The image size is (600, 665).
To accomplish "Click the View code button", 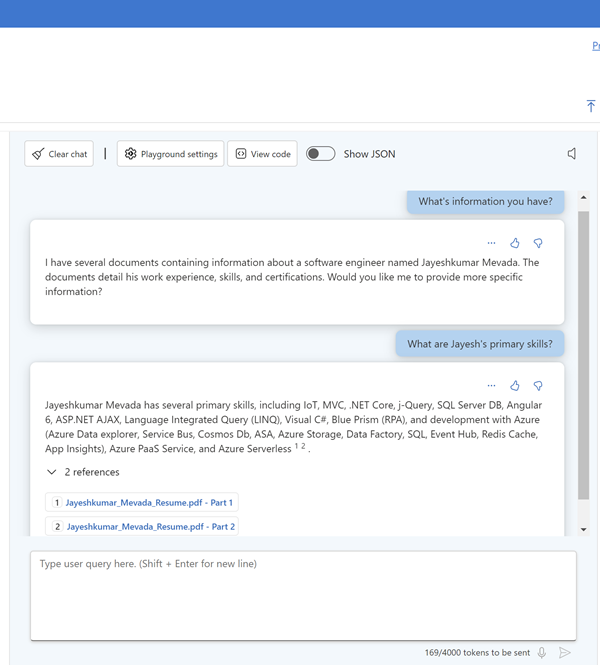I will pos(262,154).
